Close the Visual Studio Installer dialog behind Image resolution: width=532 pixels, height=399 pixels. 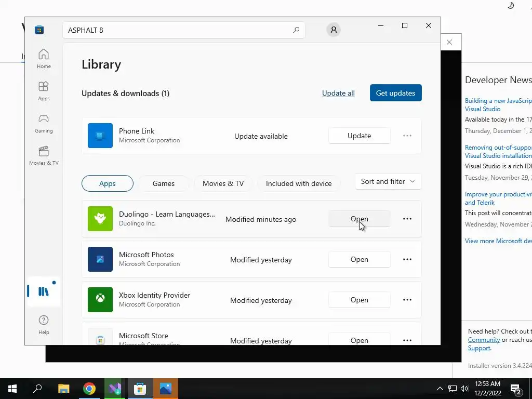point(449,42)
